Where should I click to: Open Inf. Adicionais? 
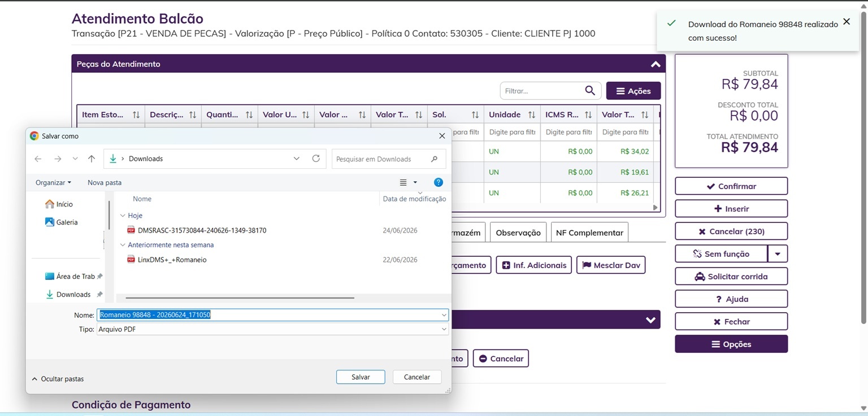point(534,265)
